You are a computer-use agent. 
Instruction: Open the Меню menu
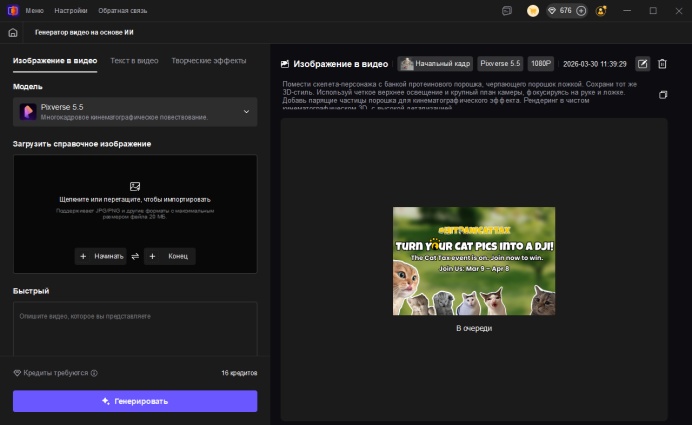pyautogui.click(x=34, y=11)
